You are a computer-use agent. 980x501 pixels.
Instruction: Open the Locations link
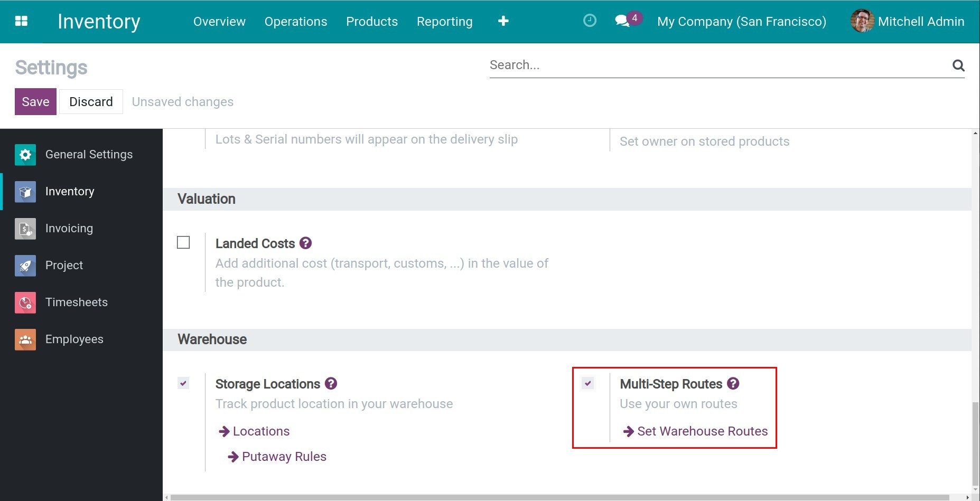(261, 431)
